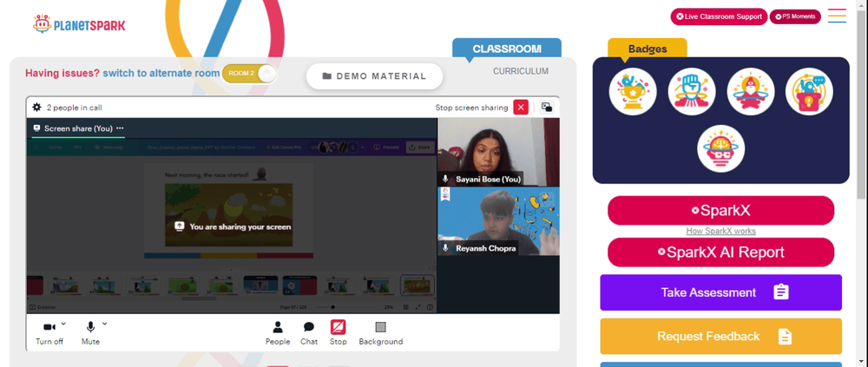Click red X to stop screen sharing
Viewport: 868px width, 367px height.
521,108
